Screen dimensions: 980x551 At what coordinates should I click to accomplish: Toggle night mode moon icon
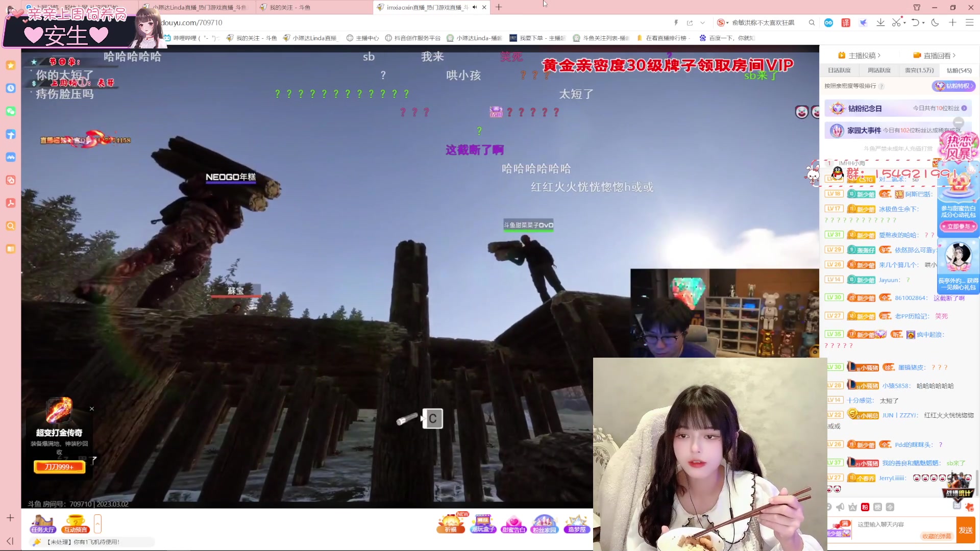935,22
